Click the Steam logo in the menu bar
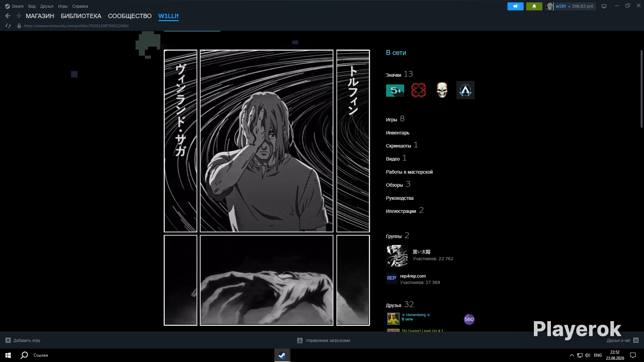Screen dimensions: 644x362 [x=7, y=6]
